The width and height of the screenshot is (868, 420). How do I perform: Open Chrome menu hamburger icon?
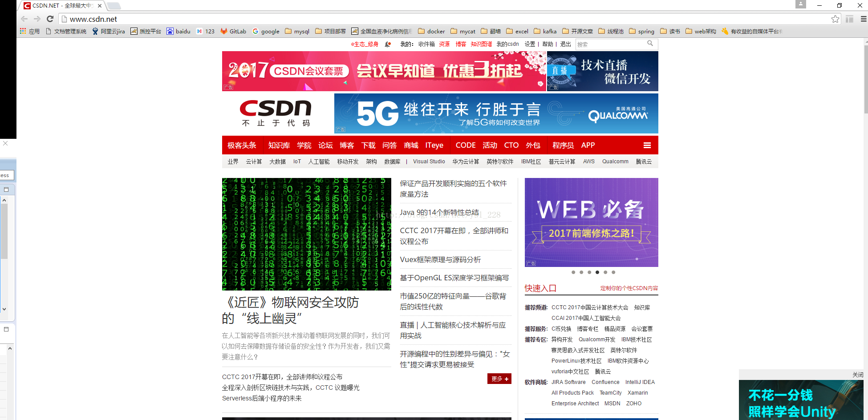[x=864, y=19]
